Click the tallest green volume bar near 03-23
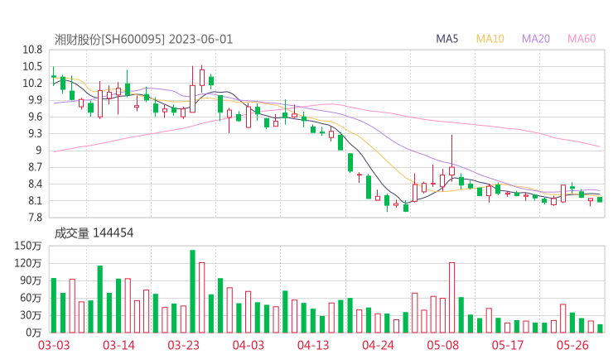Image resolution: width=613 pixels, height=364 pixels. tap(192, 291)
